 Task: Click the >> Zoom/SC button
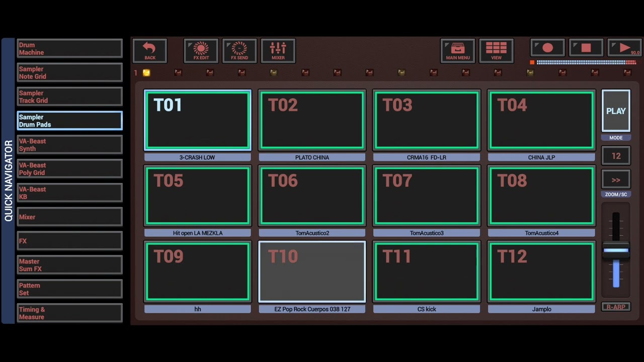(x=616, y=180)
